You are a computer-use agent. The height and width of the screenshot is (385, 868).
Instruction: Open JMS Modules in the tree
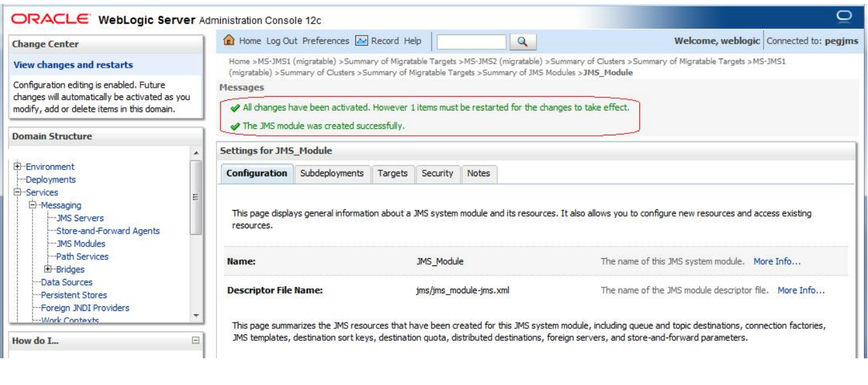[81, 244]
